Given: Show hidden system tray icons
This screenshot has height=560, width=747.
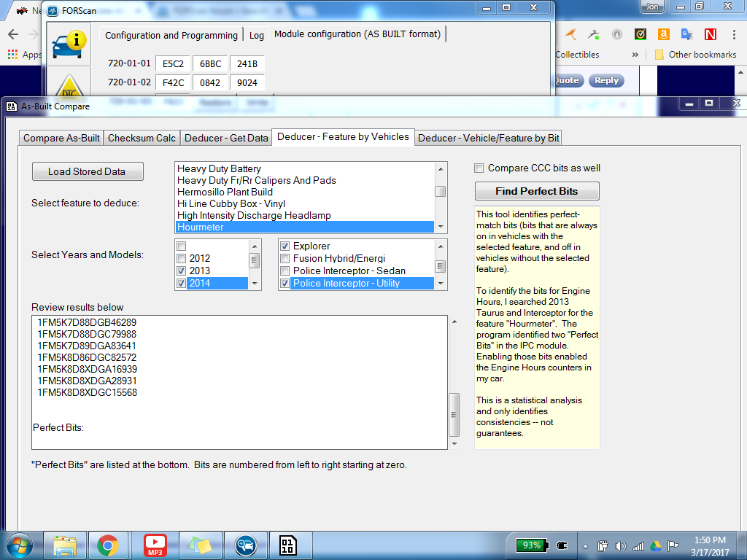Looking at the screenshot, I should tap(585, 545).
